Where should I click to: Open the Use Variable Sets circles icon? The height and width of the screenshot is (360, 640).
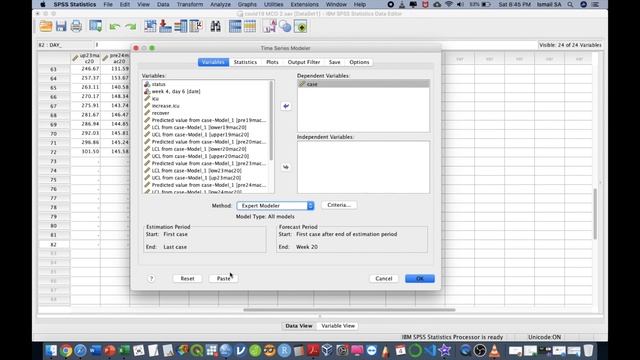[x=285, y=27]
